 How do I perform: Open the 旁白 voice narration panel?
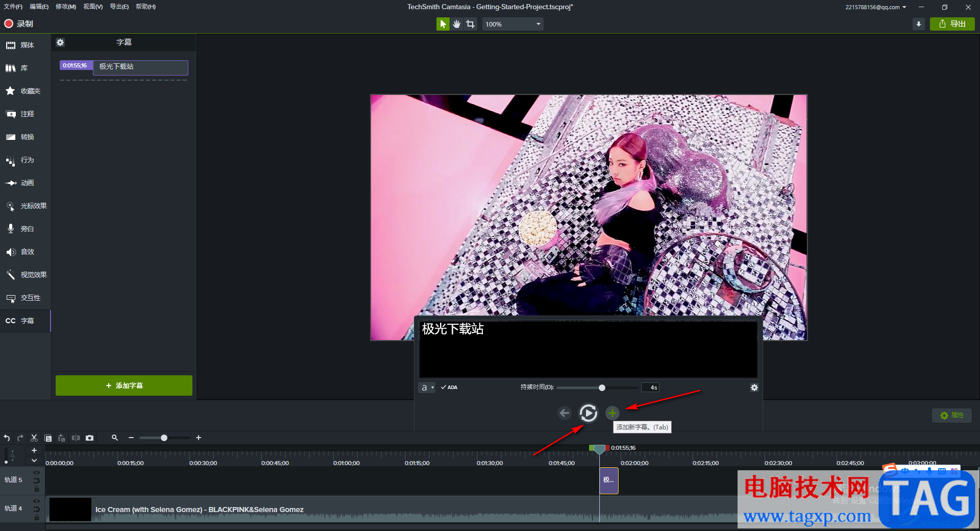(26, 229)
